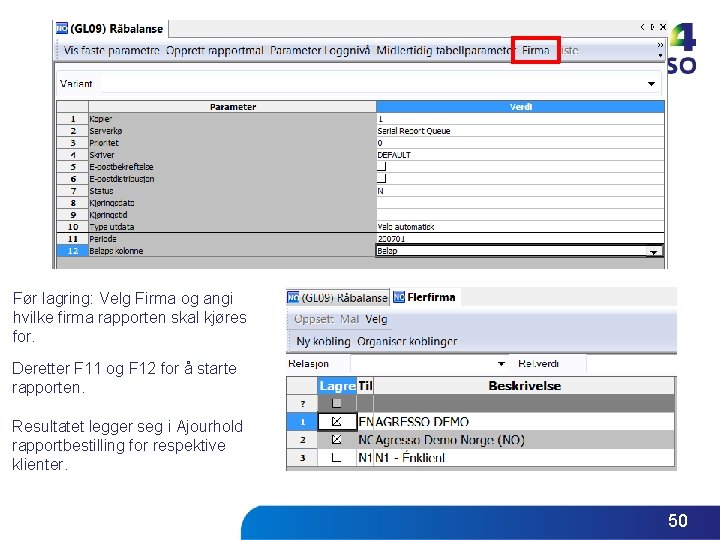The width and height of the screenshot is (720, 540).
Task: Click Mal in the Flerfirma toolbar
Action: [x=349, y=319]
